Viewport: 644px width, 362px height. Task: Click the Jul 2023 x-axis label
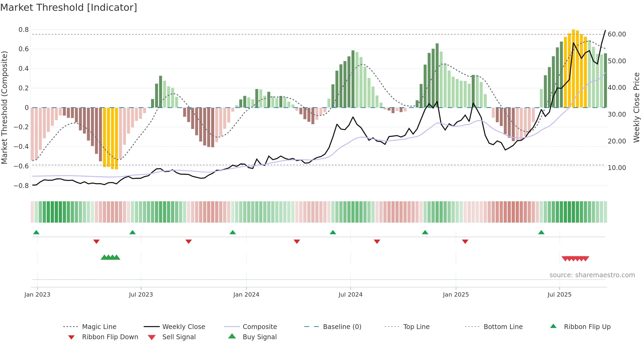pyautogui.click(x=141, y=295)
